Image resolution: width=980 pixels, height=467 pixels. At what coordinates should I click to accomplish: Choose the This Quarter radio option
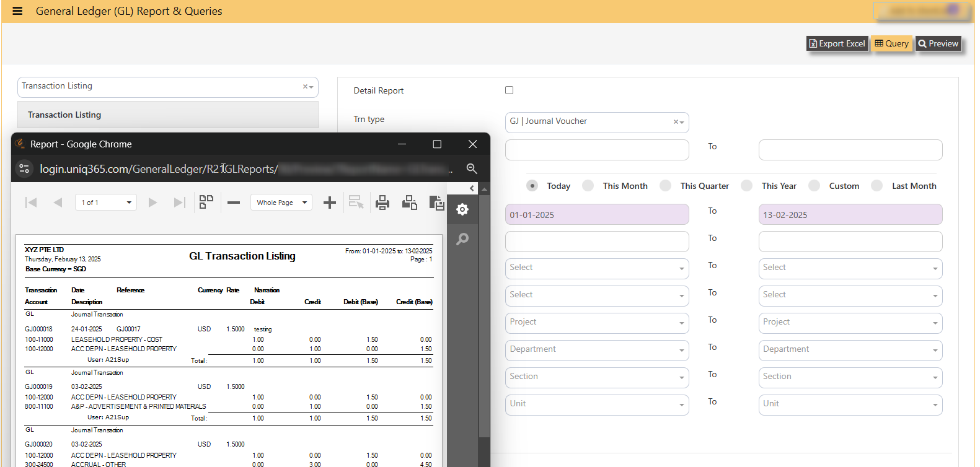click(665, 185)
